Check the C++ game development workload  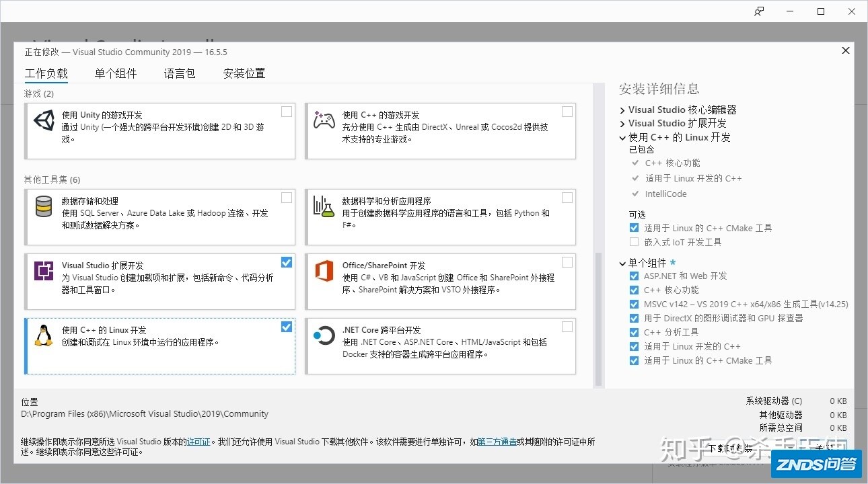point(567,112)
